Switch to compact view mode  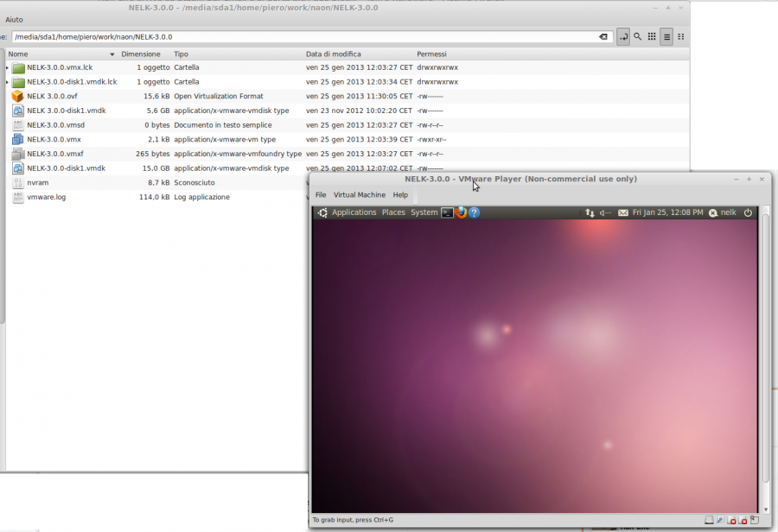click(681, 37)
